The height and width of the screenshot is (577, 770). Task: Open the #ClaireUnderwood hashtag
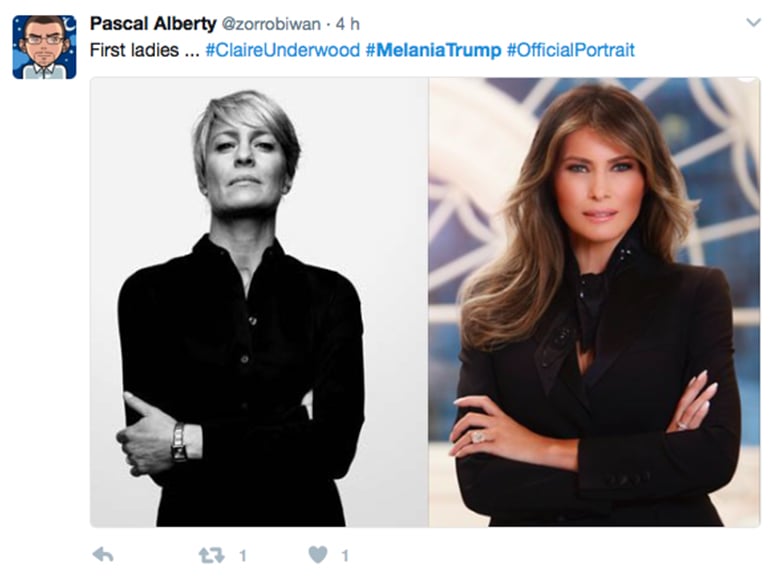point(282,50)
